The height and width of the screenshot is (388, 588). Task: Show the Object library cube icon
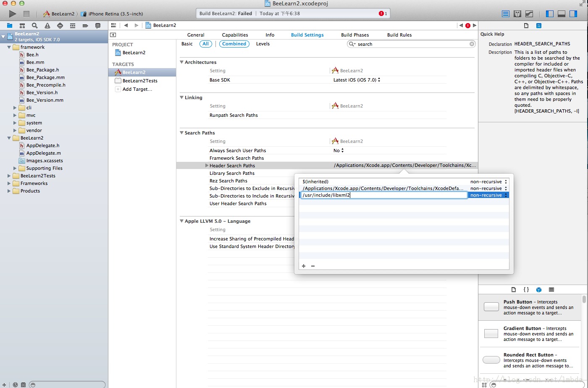[x=539, y=290]
